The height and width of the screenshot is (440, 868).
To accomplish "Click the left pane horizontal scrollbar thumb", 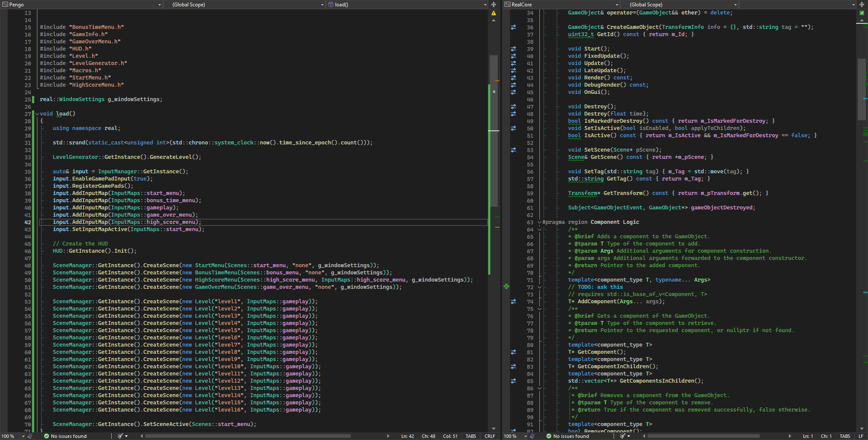I will click(248, 436).
